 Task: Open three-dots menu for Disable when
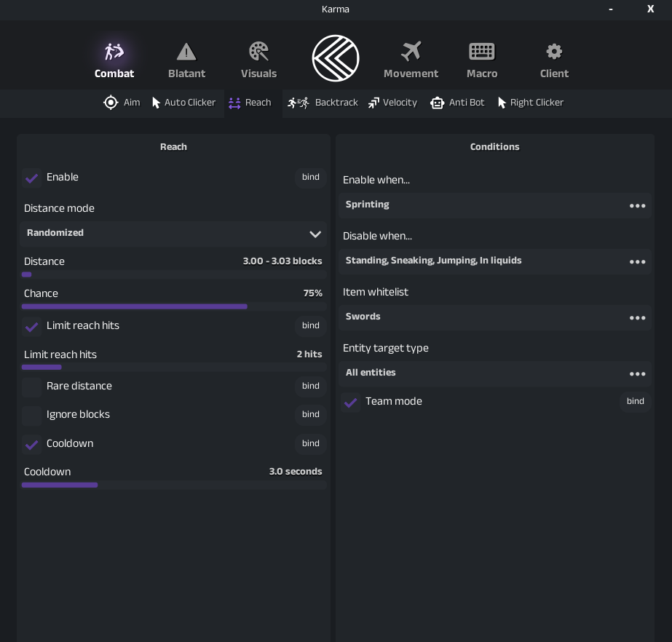click(637, 262)
